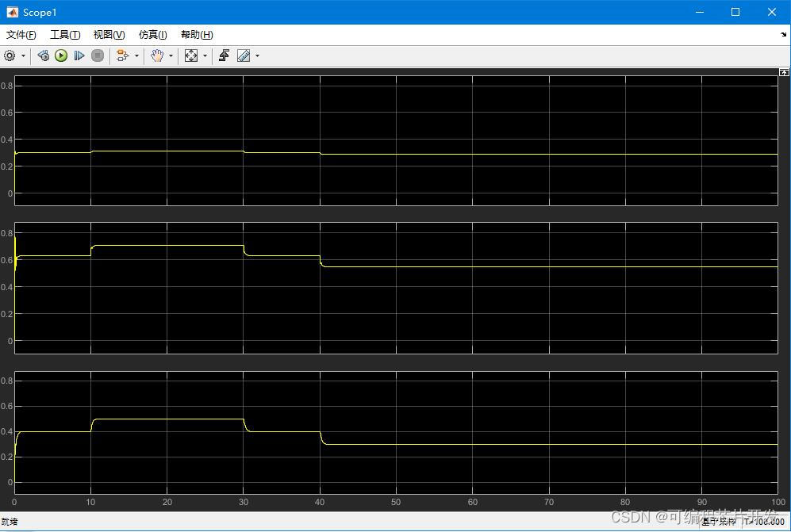
Task: Expand the highlight block dropdown arrow
Action: coord(136,56)
